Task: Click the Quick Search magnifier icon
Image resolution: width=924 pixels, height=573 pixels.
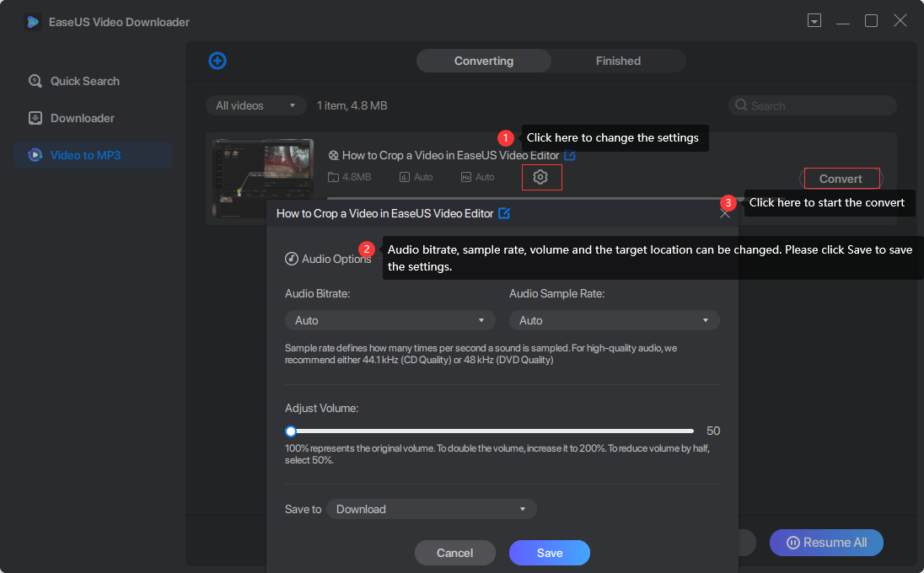Action: point(35,81)
